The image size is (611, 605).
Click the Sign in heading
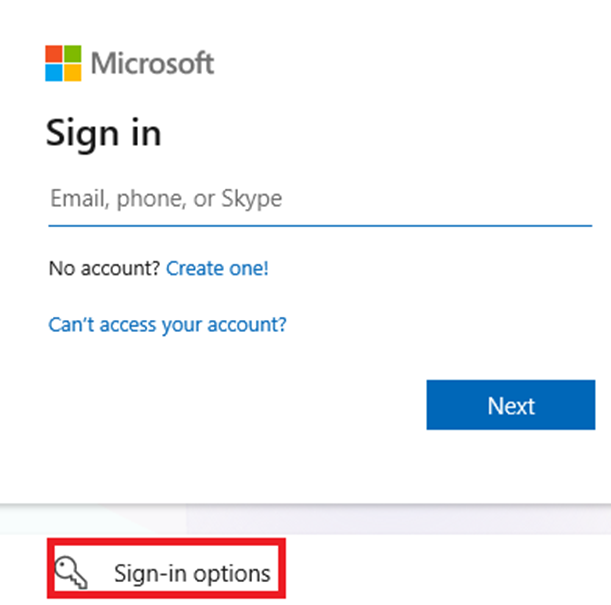pos(103,133)
